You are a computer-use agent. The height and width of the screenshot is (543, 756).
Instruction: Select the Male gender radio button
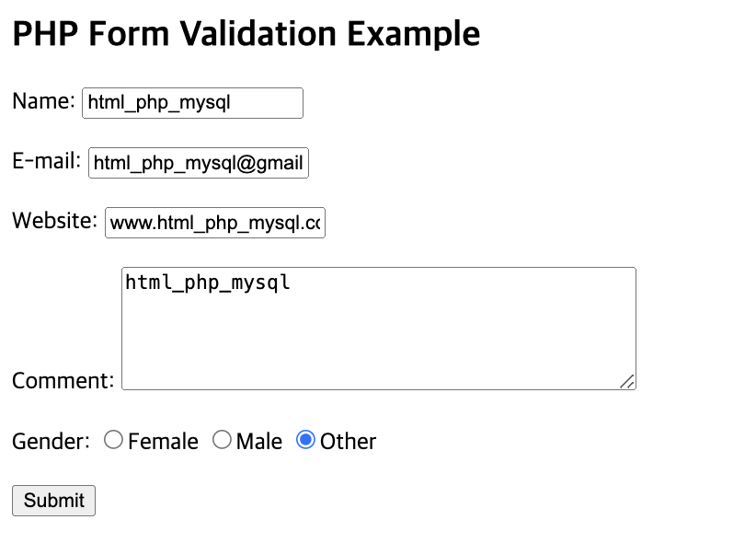tap(222, 441)
